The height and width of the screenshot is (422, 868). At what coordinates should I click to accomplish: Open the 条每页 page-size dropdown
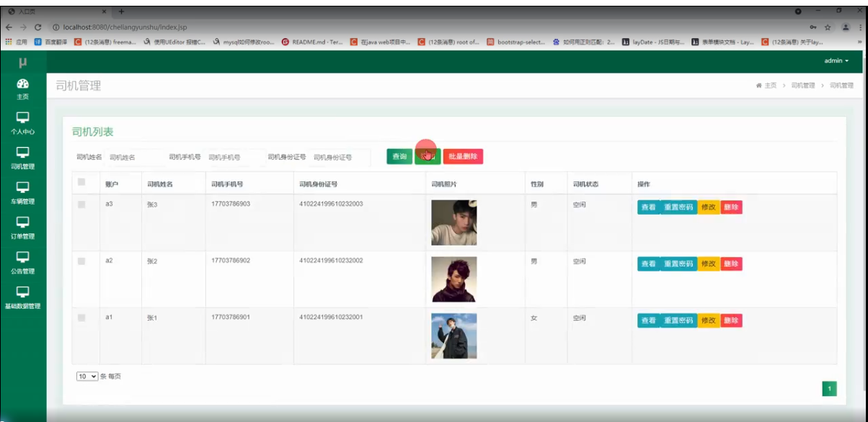pyautogui.click(x=87, y=376)
